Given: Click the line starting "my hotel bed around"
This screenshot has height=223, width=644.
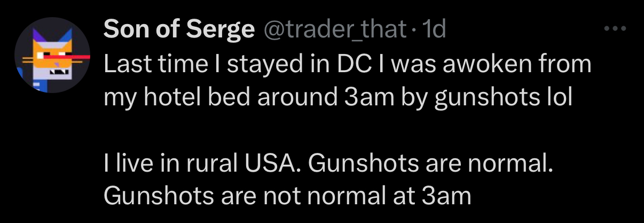Looking at the screenshot, I should (x=337, y=99).
